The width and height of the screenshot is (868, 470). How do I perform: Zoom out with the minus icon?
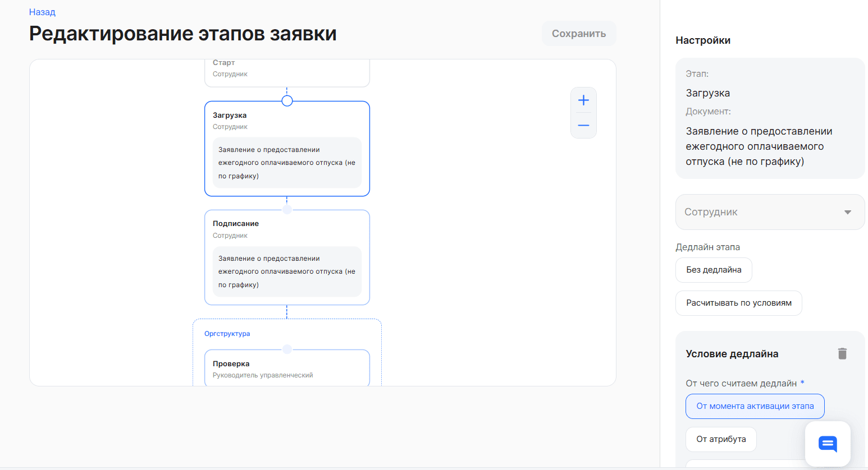(583, 126)
